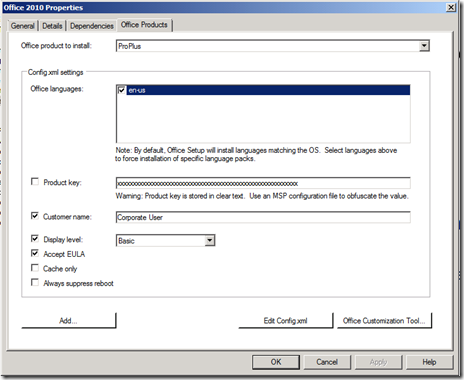Click the Add... button

69,321
